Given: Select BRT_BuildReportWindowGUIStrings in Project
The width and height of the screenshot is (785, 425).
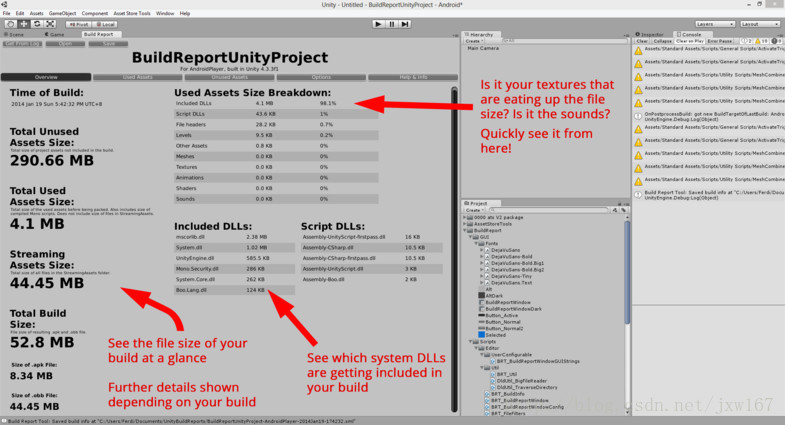Looking at the screenshot, I should click(538, 361).
